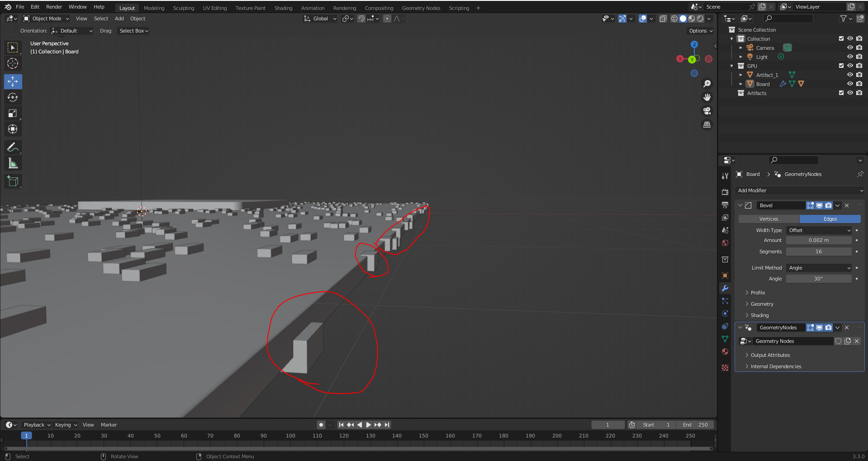Switch Bevel to Vertices mode
Viewport: 868px width, 461px height.
tap(768, 219)
